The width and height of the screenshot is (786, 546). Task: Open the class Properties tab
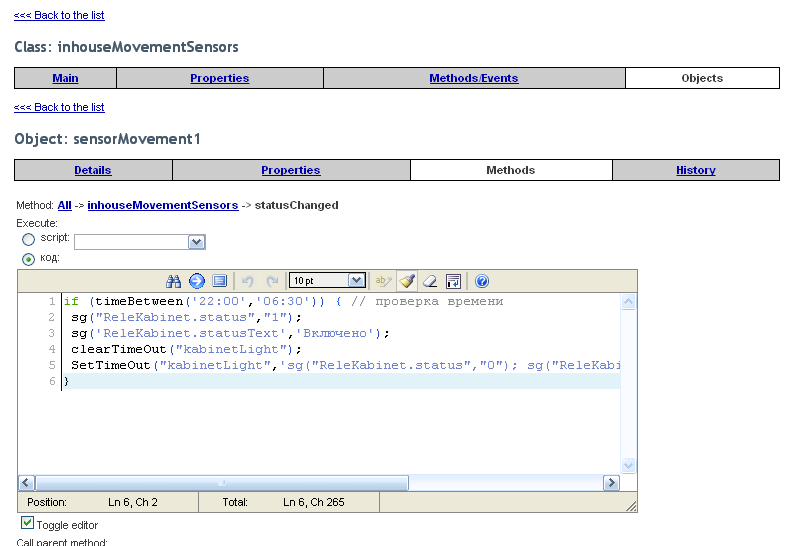tap(220, 78)
